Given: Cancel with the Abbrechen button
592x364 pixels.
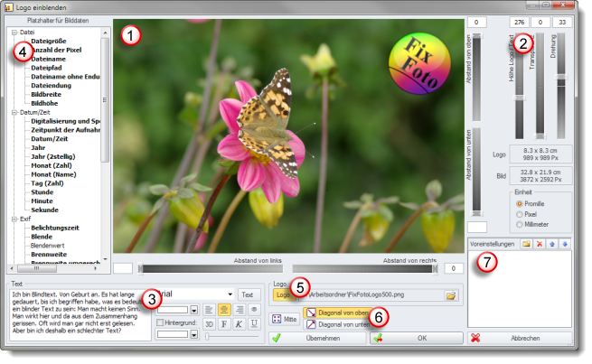Looking at the screenshot, I should pyautogui.click(x=520, y=338).
